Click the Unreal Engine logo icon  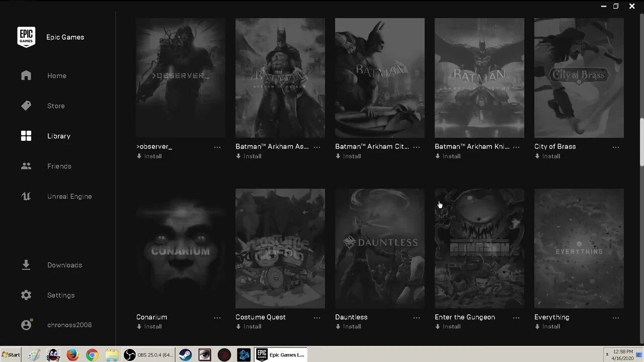(x=26, y=196)
